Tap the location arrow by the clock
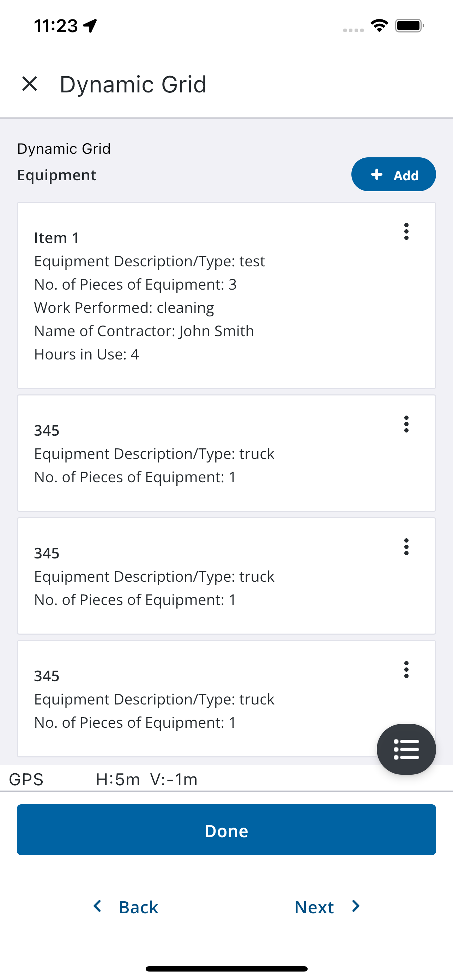The image size is (453, 980). tap(91, 26)
